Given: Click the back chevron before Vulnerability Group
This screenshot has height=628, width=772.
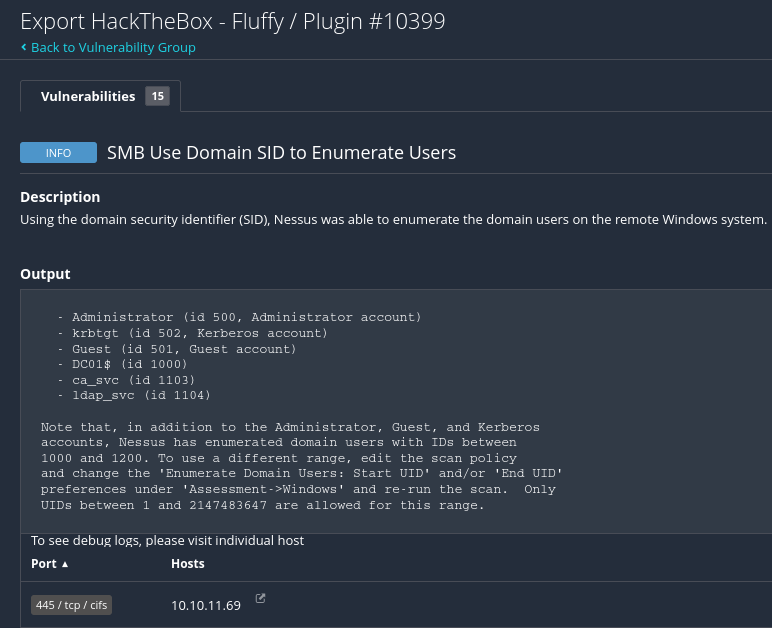Looking at the screenshot, I should pos(24,47).
